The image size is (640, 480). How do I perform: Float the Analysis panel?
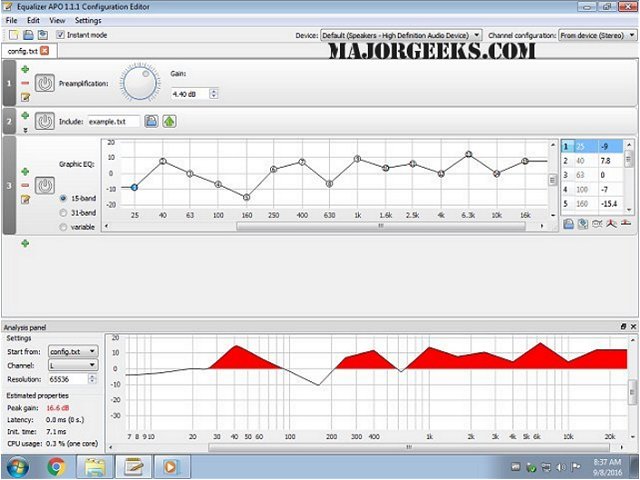pos(623,327)
